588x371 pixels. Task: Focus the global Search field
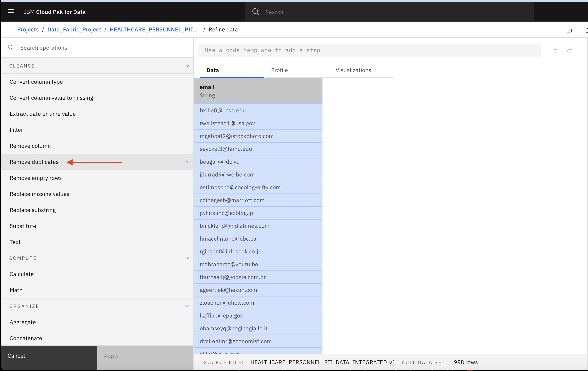pos(389,12)
